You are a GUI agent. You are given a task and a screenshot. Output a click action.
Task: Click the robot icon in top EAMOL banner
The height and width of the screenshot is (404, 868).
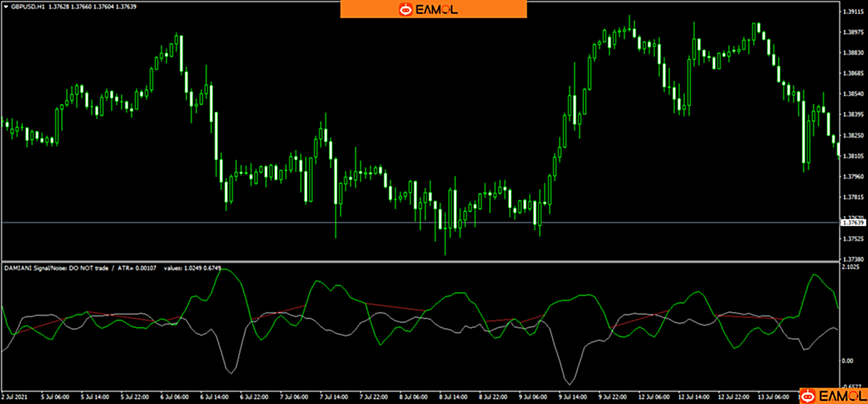(406, 9)
